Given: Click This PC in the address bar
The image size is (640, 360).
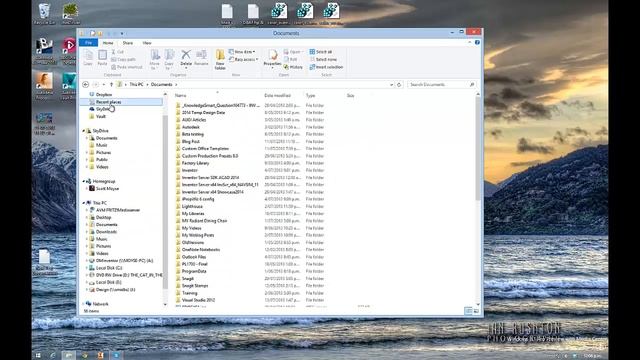Looking at the screenshot, I should (136, 84).
